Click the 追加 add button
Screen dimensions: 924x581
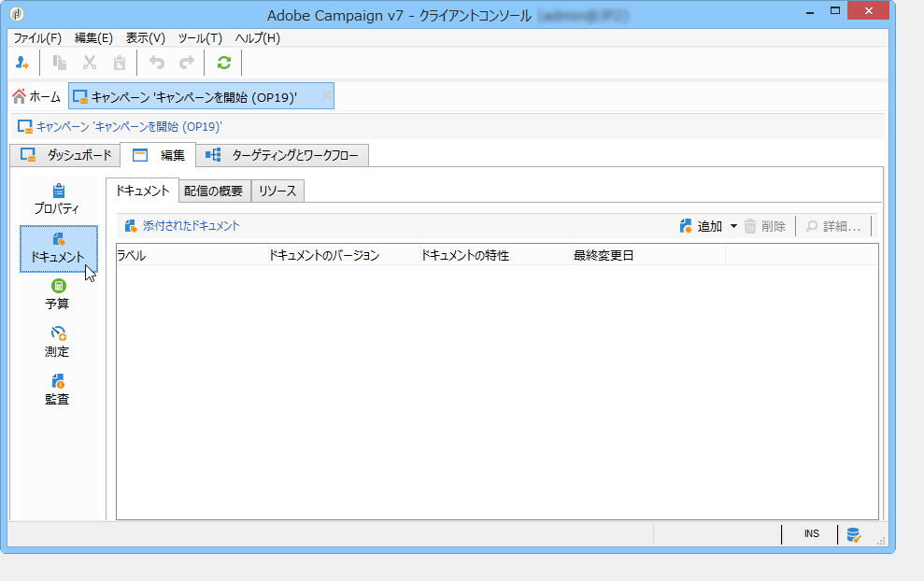(x=702, y=226)
